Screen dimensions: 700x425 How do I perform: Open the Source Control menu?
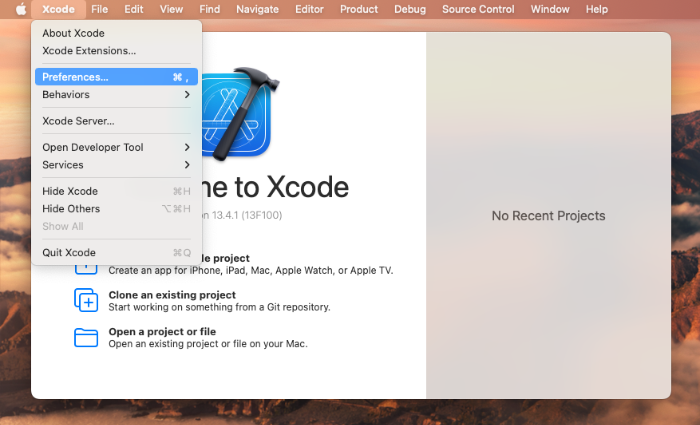[478, 9]
